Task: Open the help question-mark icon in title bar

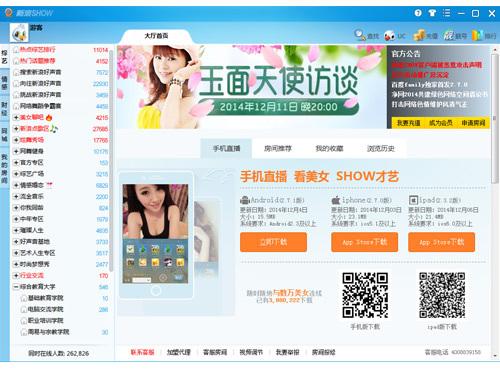Action: pos(418,13)
